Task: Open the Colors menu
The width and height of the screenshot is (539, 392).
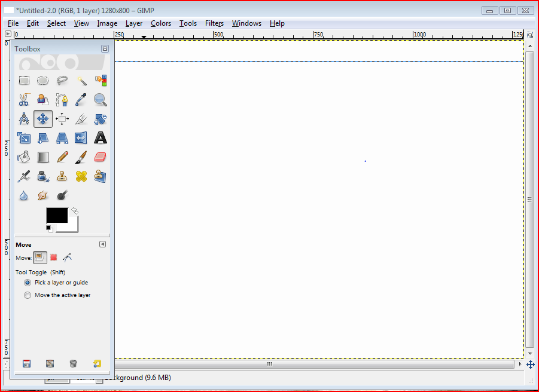Action: click(160, 23)
